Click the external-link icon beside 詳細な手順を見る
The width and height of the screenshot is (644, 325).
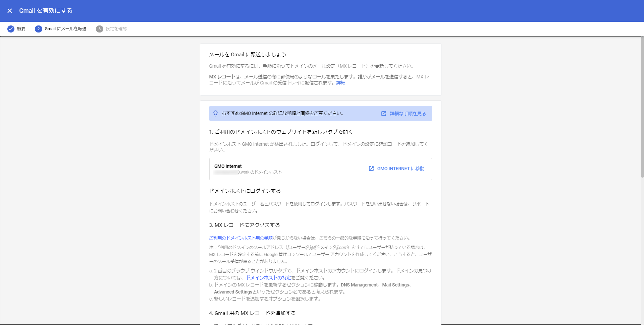pos(383,113)
